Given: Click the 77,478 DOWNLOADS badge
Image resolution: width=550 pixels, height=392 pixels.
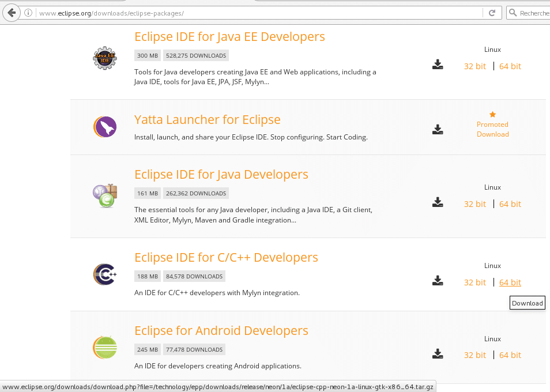Looking at the screenshot, I should tap(194, 349).
